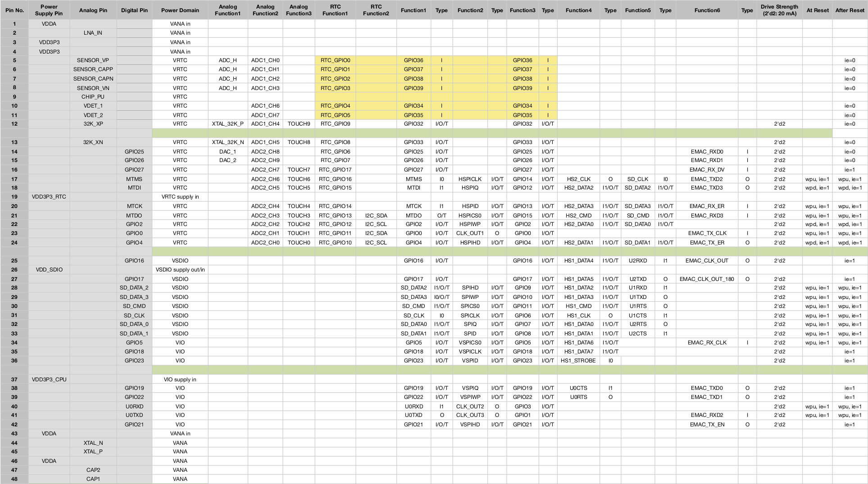The width and height of the screenshot is (868, 484).
Task: Select the EMAC_CLK_OUT_180 cell
Action: 706,279
